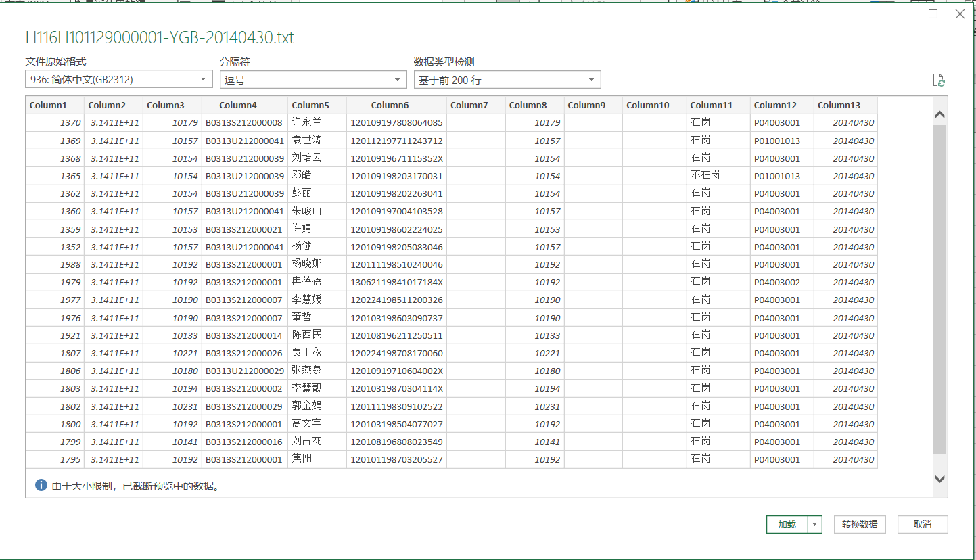Click the 加载 button

[787, 524]
